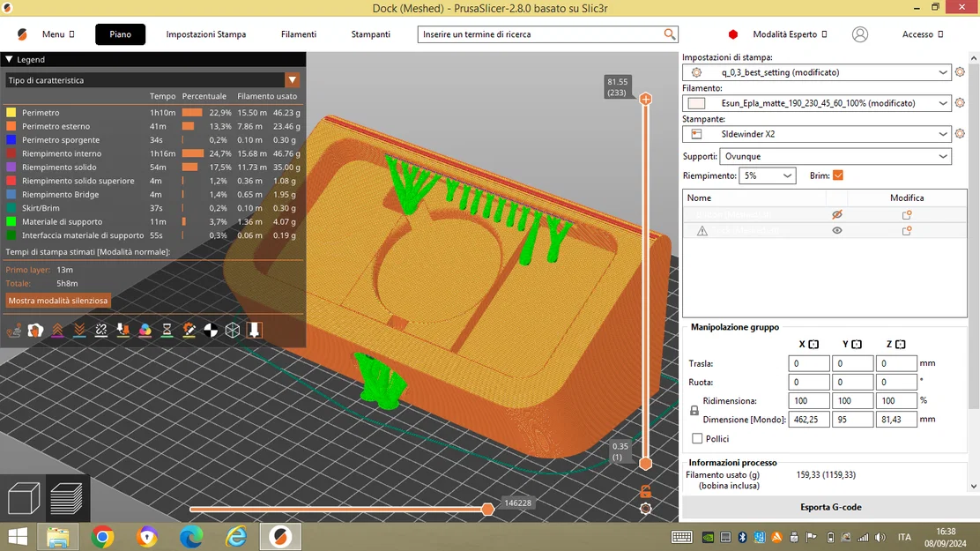
Task: Click the Trasla X input field
Action: [x=809, y=363]
